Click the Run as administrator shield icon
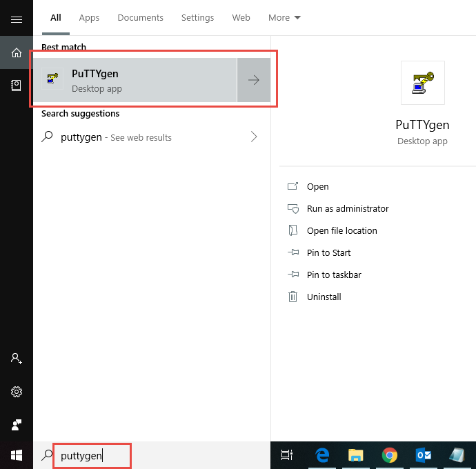 tap(293, 208)
